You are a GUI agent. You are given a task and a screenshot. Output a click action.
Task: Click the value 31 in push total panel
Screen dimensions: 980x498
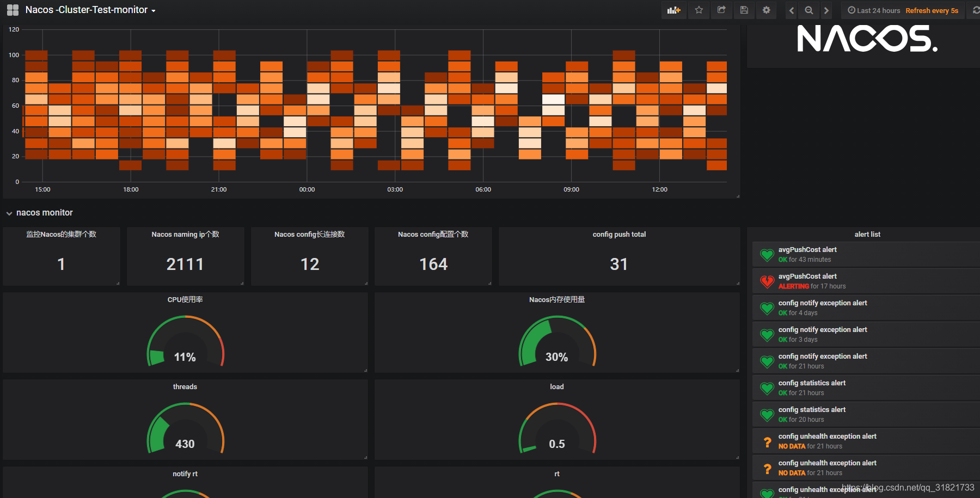pyautogui.click(x=619, y=264)
